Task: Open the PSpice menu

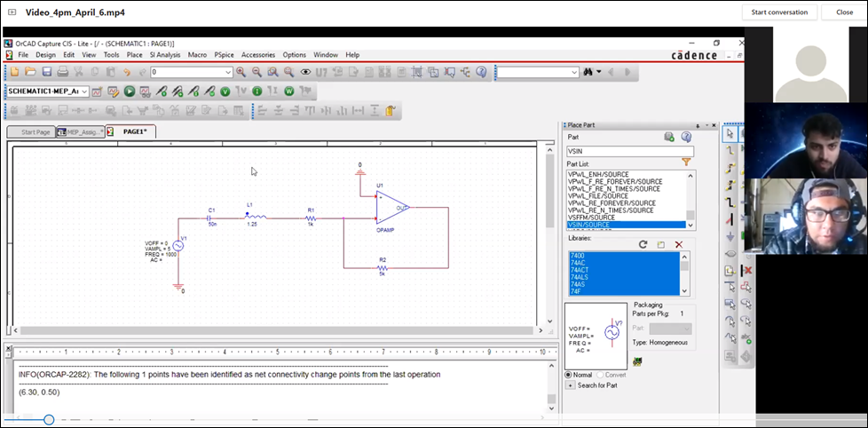Action: (x=225, y=55)
